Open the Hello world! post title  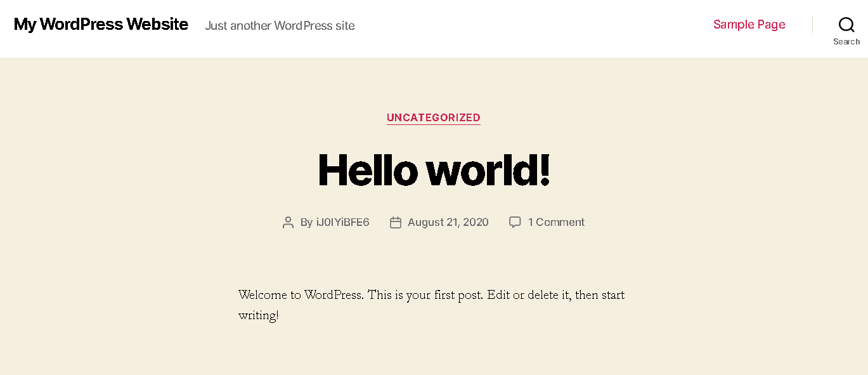pyautogui.click(x=434, y=169)
